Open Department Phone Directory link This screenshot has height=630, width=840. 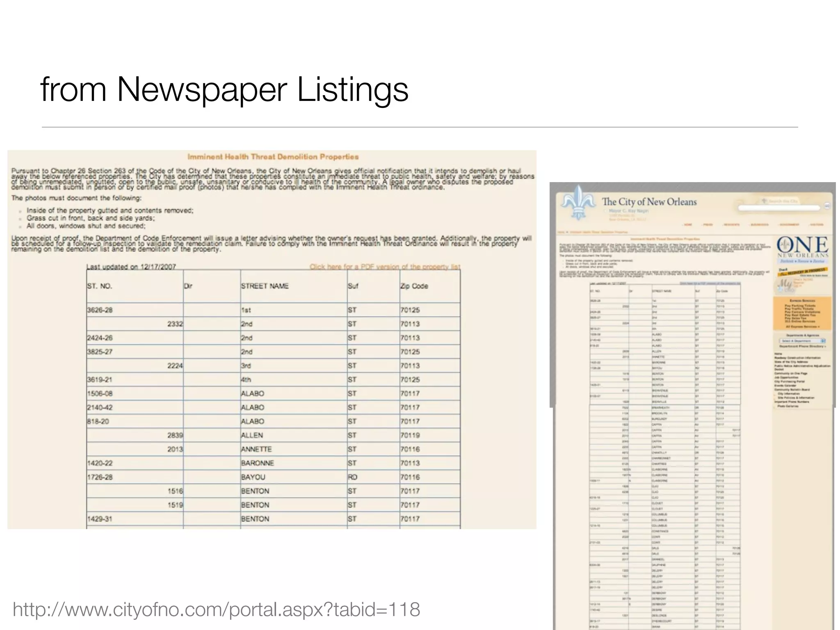[803, 346]
